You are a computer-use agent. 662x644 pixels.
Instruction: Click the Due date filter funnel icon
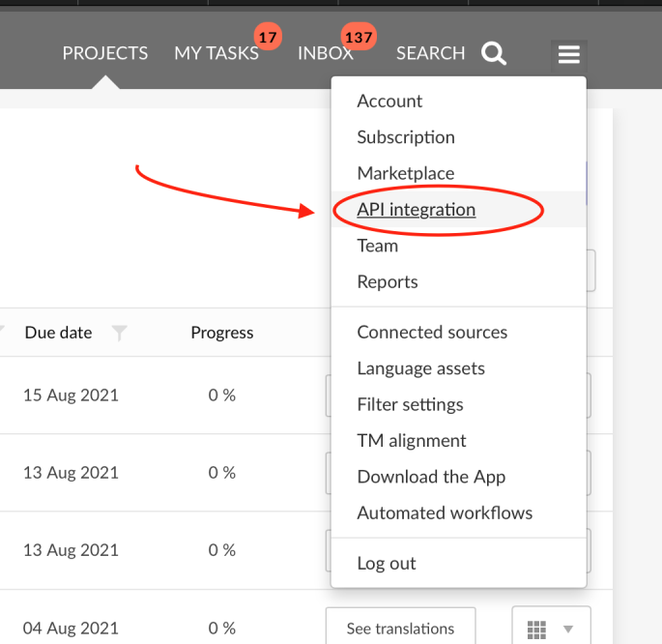coord(119,333)
